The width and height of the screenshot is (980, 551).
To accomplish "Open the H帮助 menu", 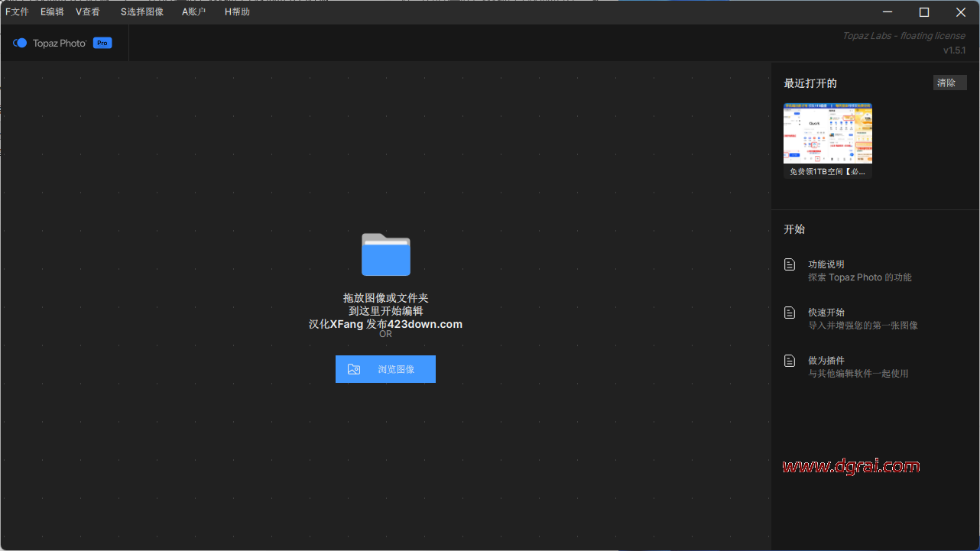I will click(237, 12).
